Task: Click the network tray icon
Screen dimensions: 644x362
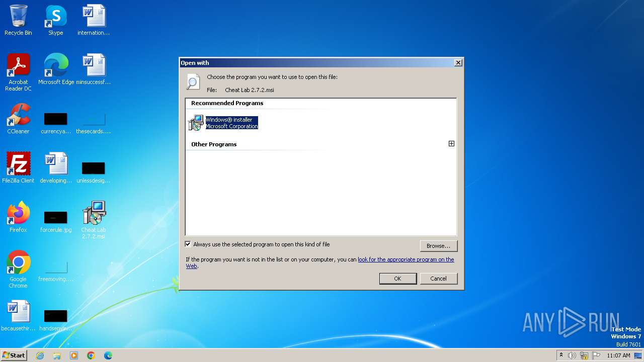Action: pos(584,355)
